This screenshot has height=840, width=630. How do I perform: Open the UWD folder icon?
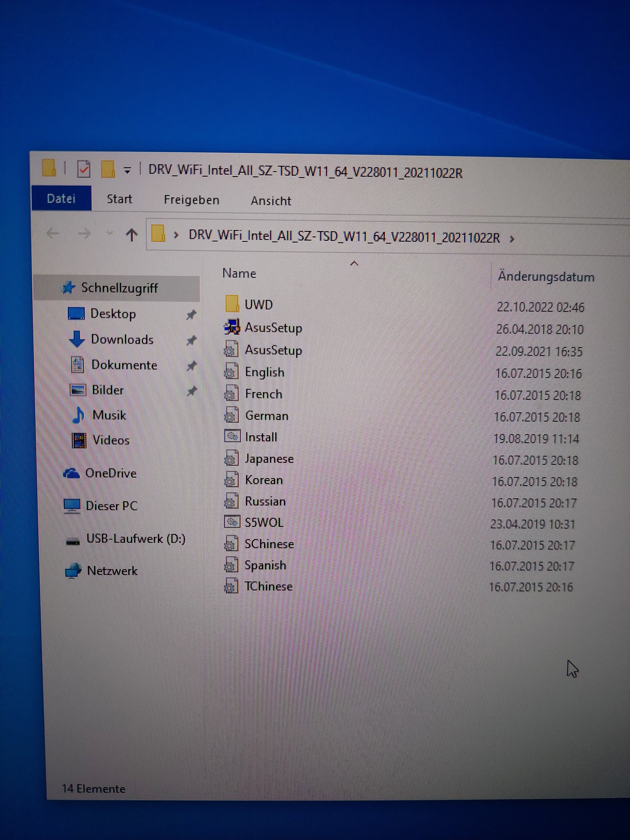232,304
